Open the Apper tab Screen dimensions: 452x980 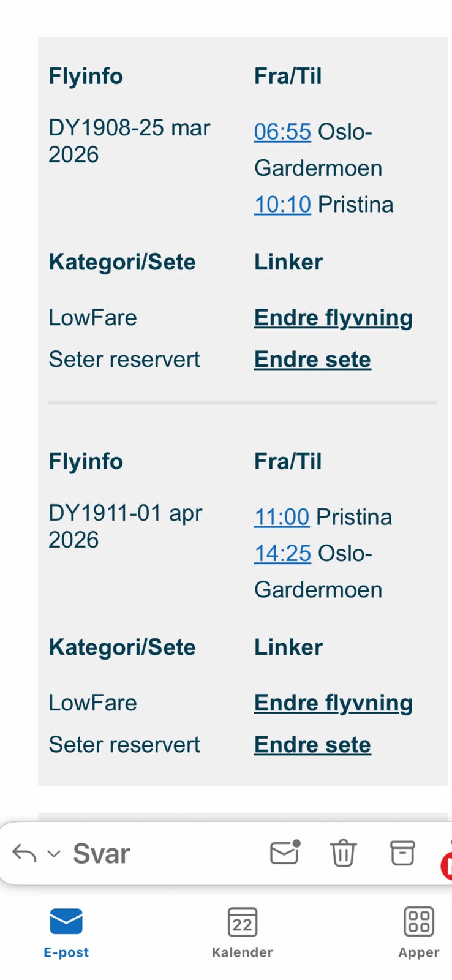click(419, 933)
